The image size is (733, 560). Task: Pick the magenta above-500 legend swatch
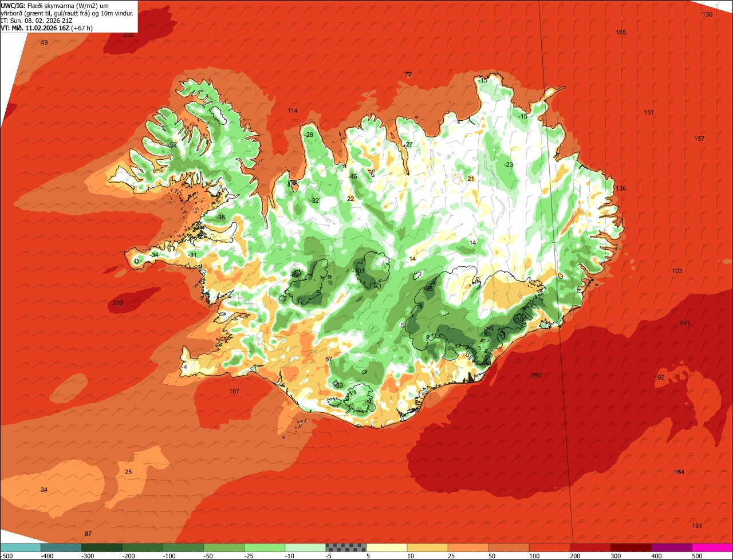click(x=712, y=547)
